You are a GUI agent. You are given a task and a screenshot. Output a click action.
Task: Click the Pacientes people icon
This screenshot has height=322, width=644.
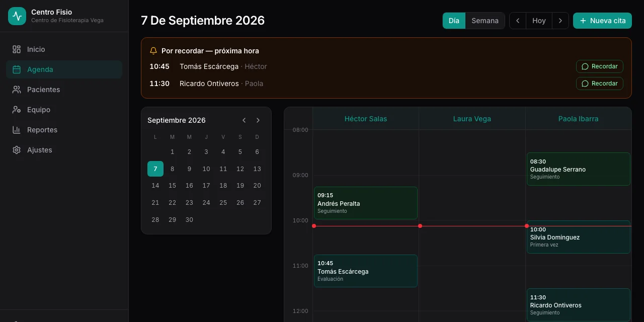tap(17, 90)
